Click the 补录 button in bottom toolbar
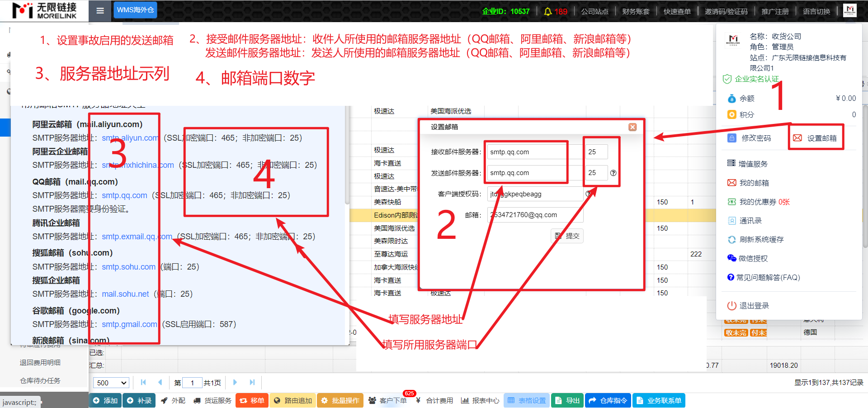868x408 pixels. 139,400
